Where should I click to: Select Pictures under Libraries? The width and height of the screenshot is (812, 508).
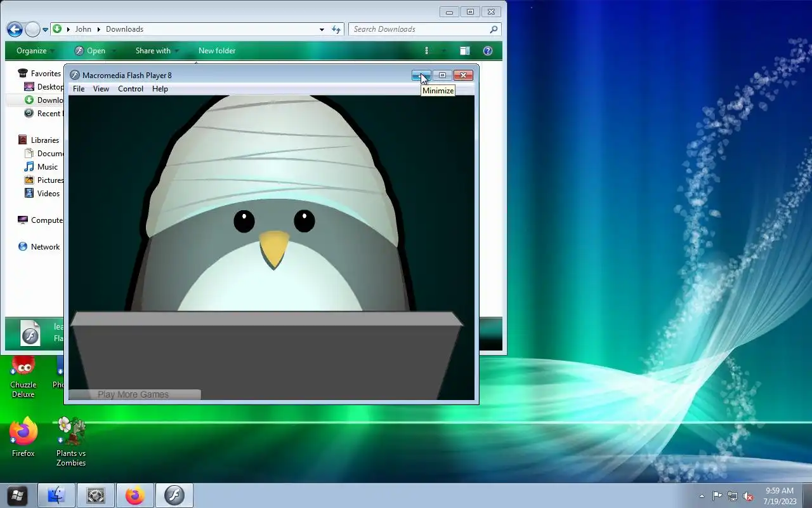[43, 180]
